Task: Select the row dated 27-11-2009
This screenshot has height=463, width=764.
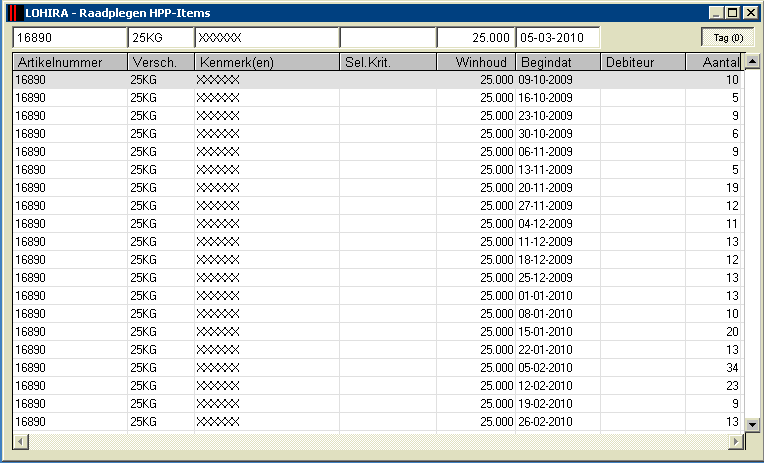Action: 377,206
